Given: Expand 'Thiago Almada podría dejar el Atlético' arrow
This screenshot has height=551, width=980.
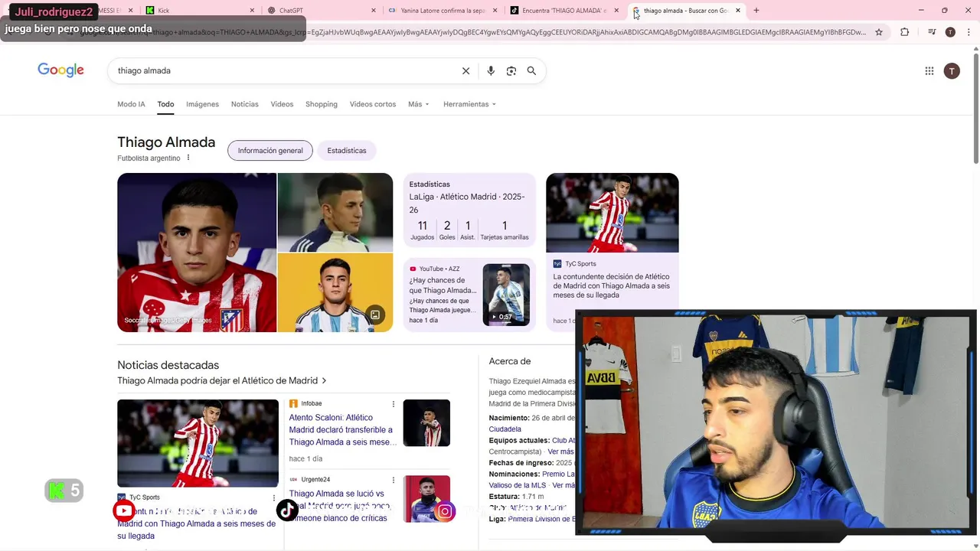Looking at the screenshot, I should (325, 381).
